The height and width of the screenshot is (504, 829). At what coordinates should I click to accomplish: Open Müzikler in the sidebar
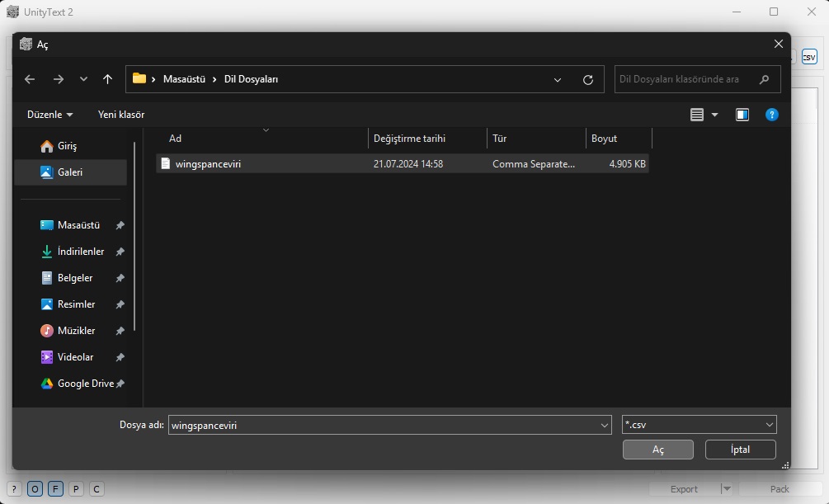pos(70,331)
